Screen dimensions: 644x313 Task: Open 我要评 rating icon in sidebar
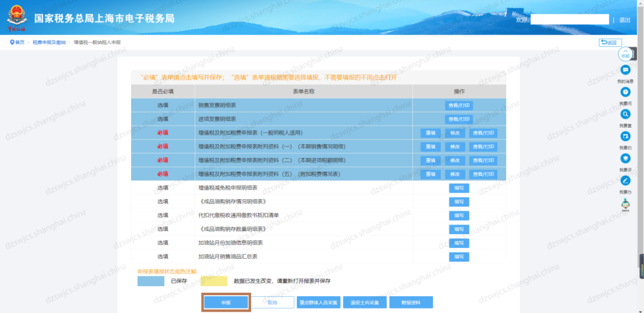coord(625,158)
